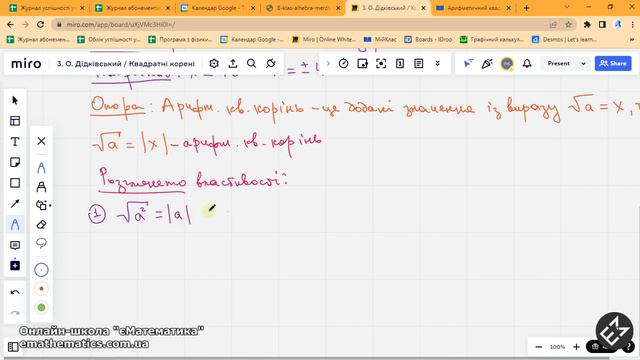Toggle collaborators' cursors visibility

[x=468, y=64]
